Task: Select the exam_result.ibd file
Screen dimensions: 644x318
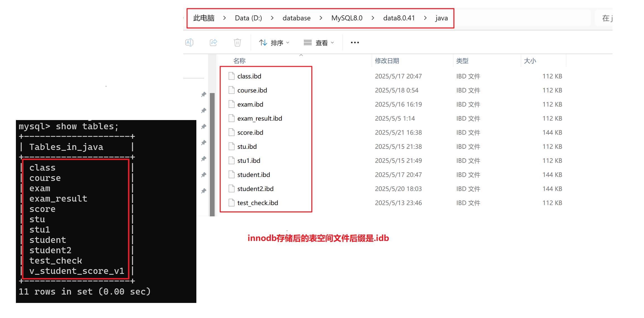Action: tap(259, 118)
